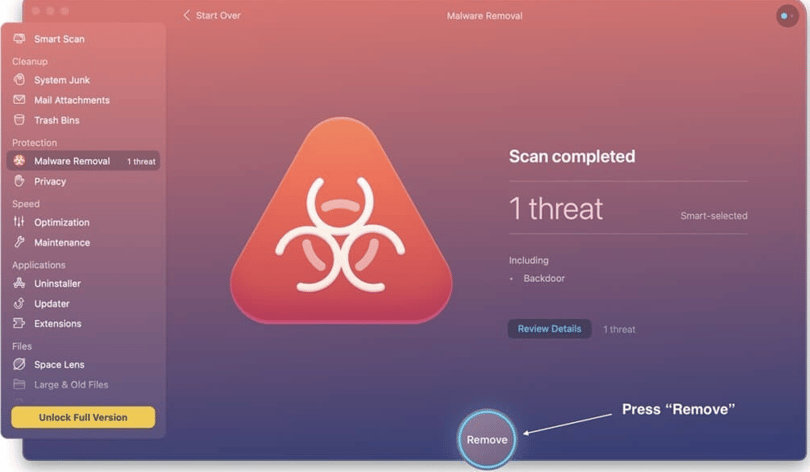Select System Junk icon in sidebar
The image size is (810, 472).
[19, 80]
